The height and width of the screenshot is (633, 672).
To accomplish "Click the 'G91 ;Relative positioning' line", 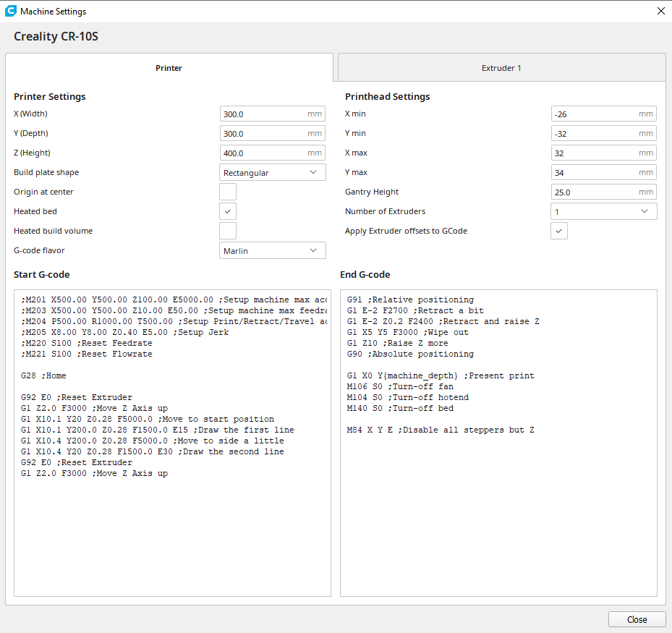I will point(411,299).
